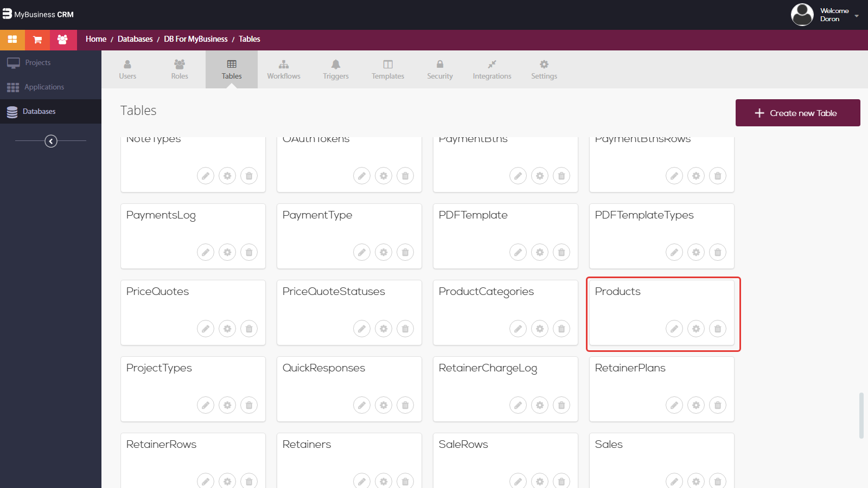This screenshot has height=488, width=868.
Task: Delete the ProjectTypes table trash icon
Action: [x=249, y=405]
